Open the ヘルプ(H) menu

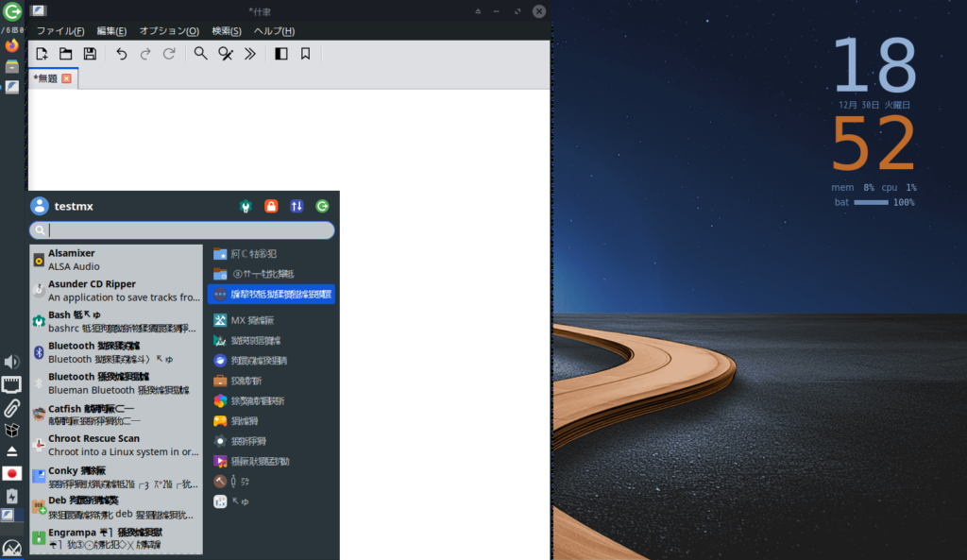274,31
